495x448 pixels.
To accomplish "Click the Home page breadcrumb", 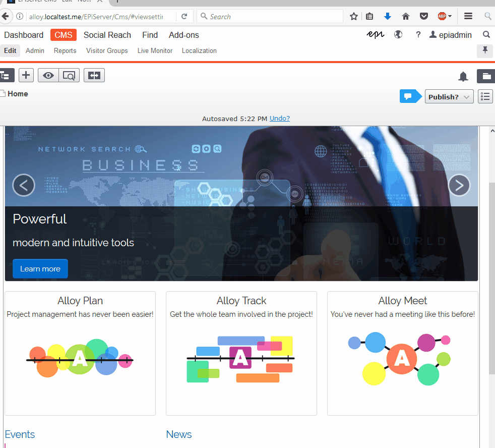I will point(18,94).
